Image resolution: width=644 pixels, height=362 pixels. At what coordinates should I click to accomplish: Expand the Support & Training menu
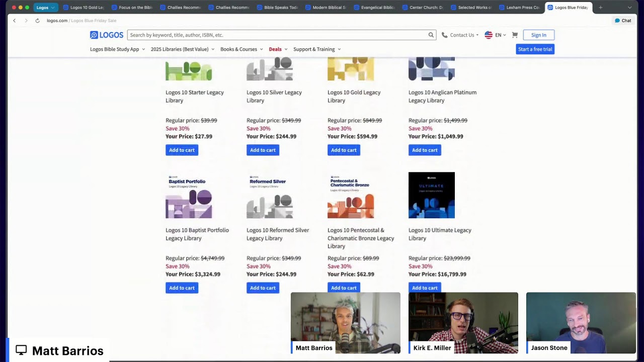coord(317,49)
